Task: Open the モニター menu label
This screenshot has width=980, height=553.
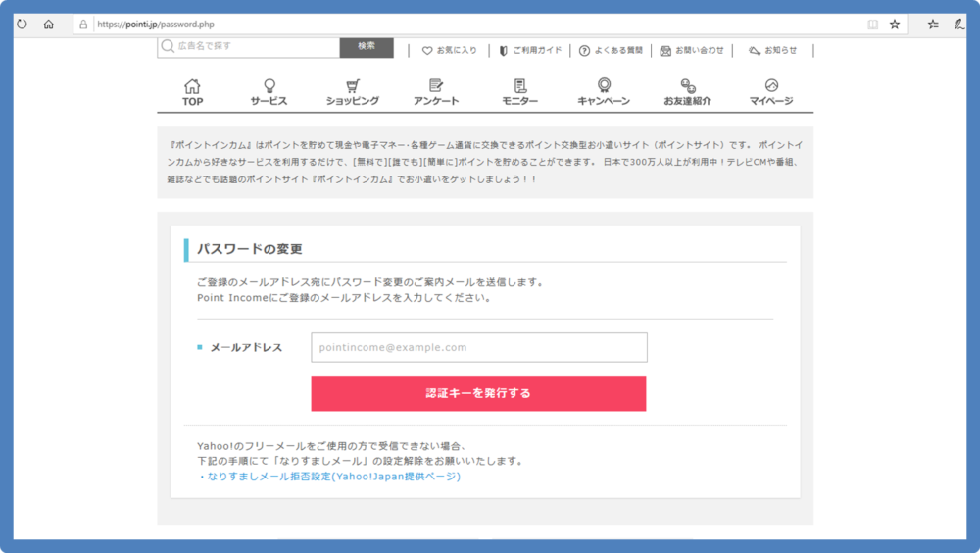Action: click(520, 101)
